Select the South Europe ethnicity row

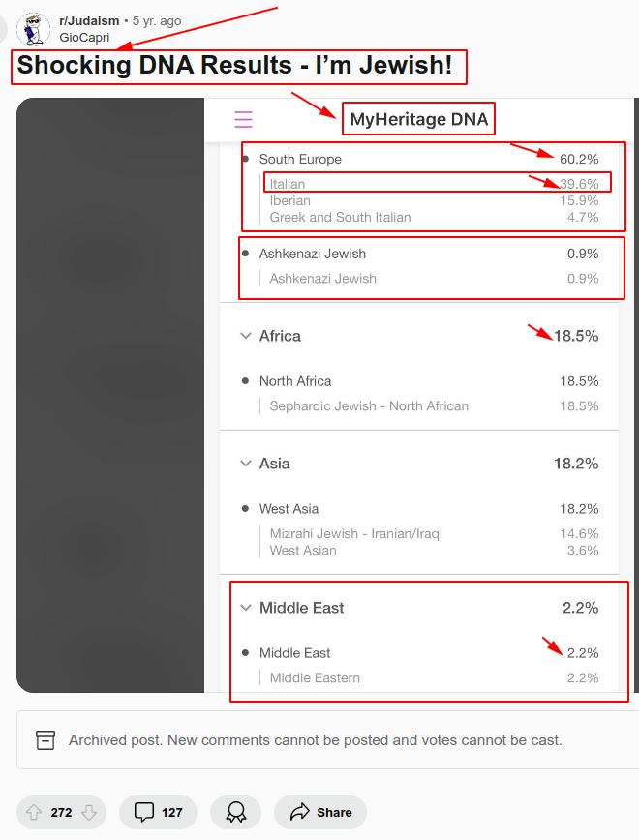(x=300, y=159)
